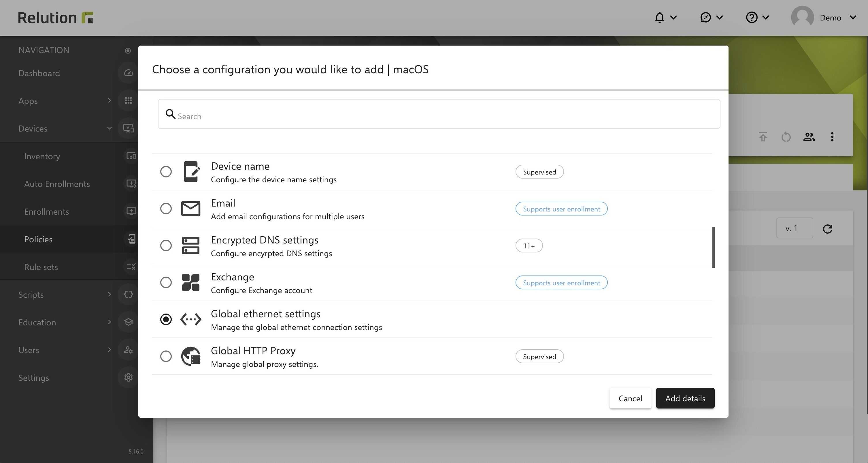Click the revert circular arrow icon
The width and height of the screenshot is (868, 463).
click(786, 137)
